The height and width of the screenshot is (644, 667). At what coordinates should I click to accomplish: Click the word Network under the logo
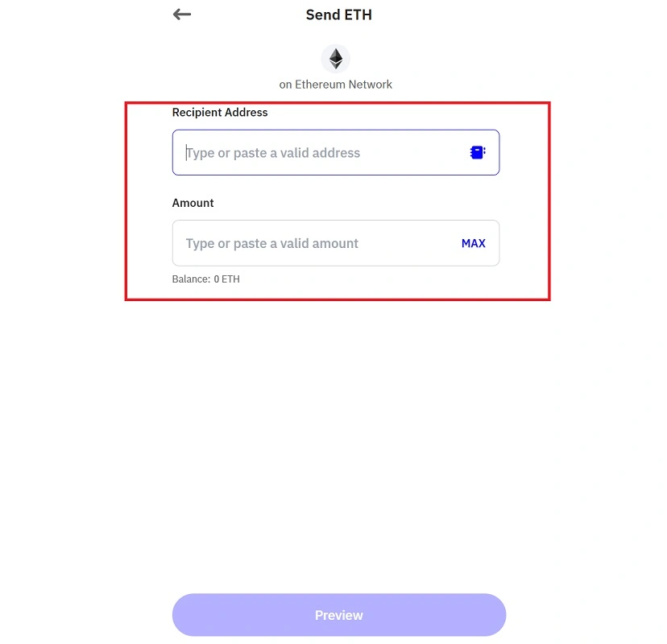point(371,85)
